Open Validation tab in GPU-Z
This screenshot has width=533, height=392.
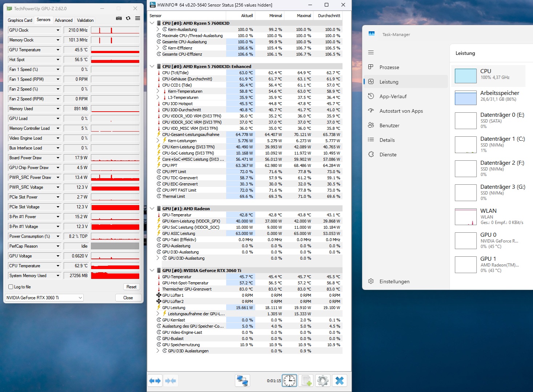tap(85, 20)
